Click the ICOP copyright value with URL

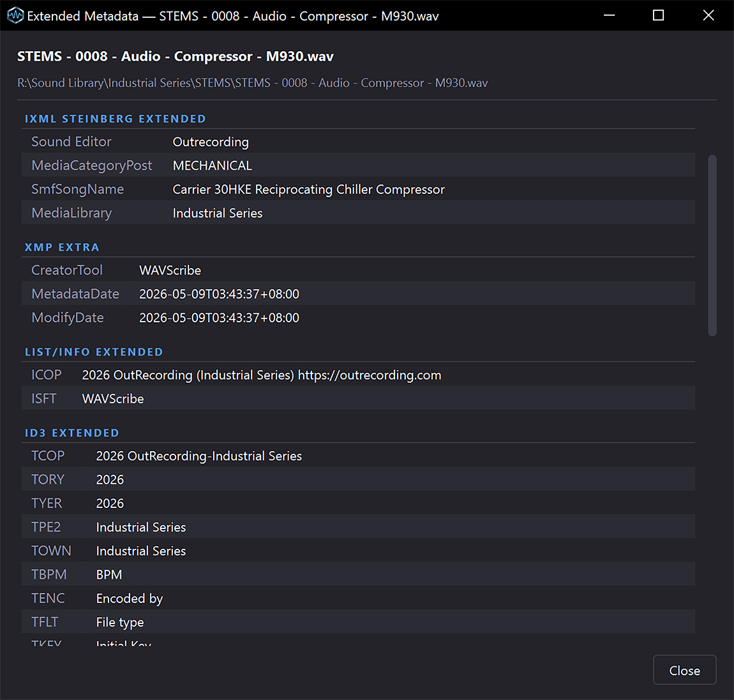click(x=262, y=375)
